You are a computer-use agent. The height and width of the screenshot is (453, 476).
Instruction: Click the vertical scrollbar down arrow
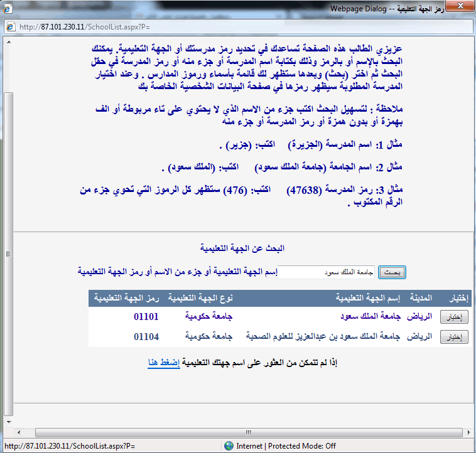point(9,422)
